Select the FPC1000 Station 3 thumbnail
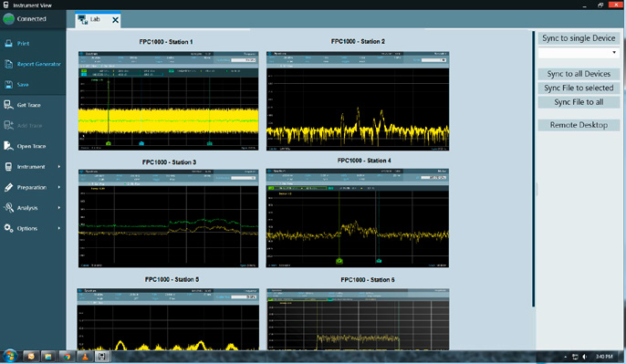626x364 pixels. 169,218
